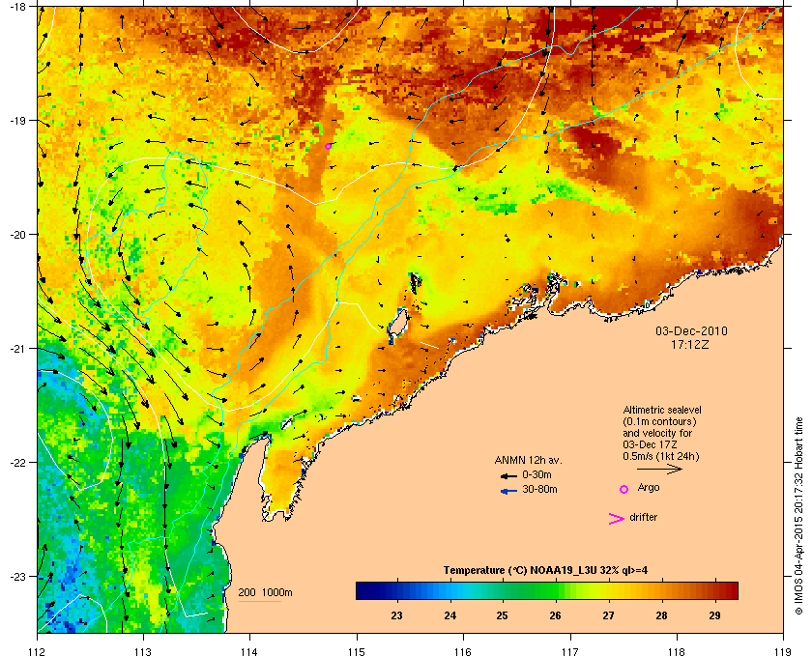The width and height of the screenshot is (812, 657).
Task: Click the colorbar tick label 25
Action: [502, 615]
